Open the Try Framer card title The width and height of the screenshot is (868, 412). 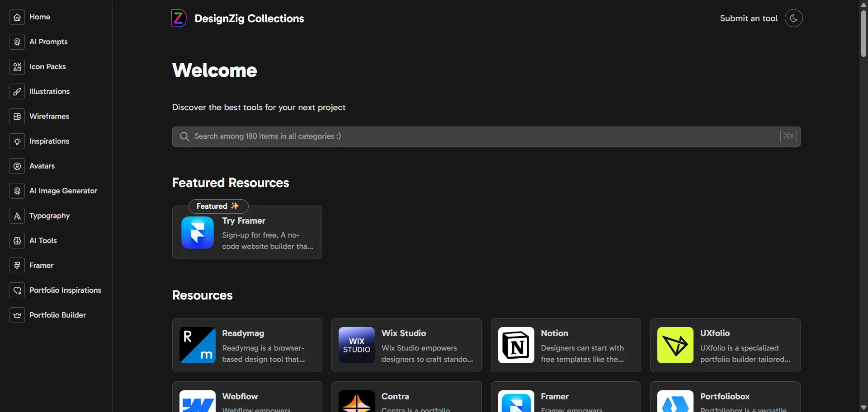pos(244,221)
